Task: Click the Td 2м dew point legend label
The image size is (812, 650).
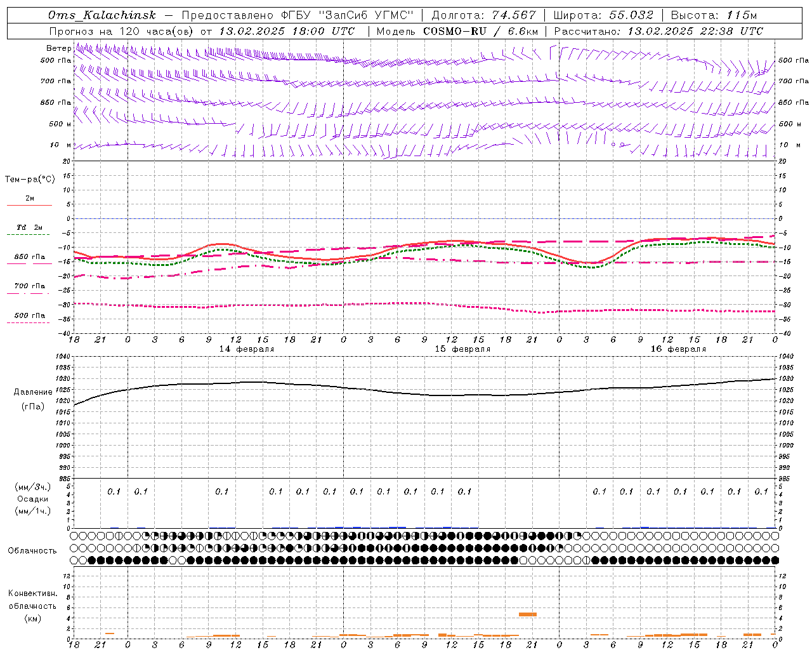Action: (x=30, y=227)
